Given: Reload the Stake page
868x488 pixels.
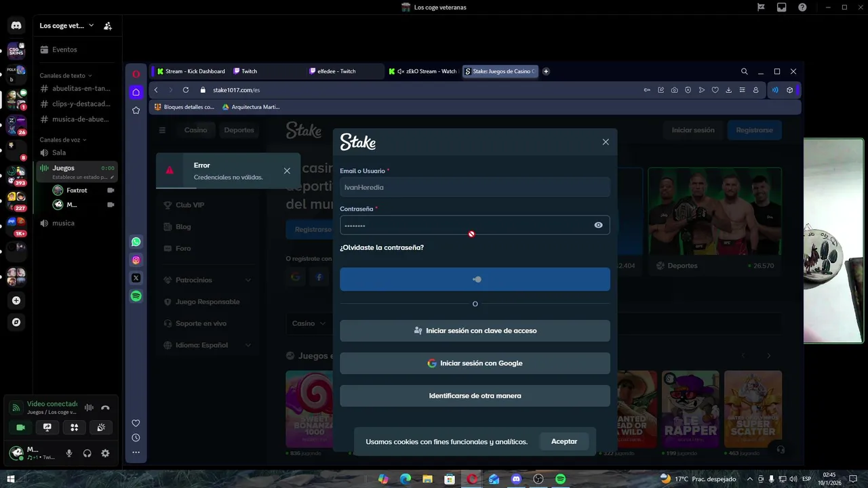Looking at the screenshot, I should pyautogui.click(x=186, y=90).
